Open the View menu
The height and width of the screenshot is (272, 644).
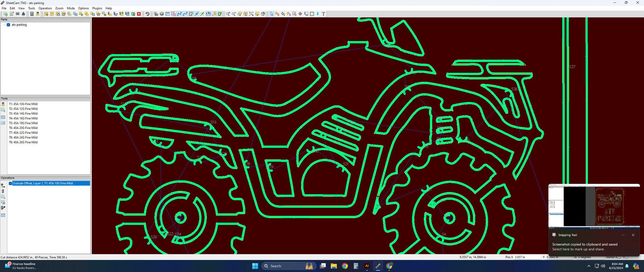(21, 9)
